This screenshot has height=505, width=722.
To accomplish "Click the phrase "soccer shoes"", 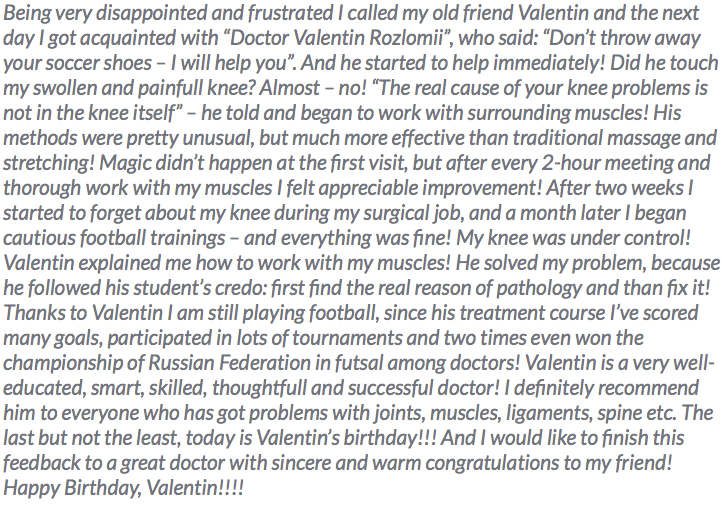I will 92,63.
